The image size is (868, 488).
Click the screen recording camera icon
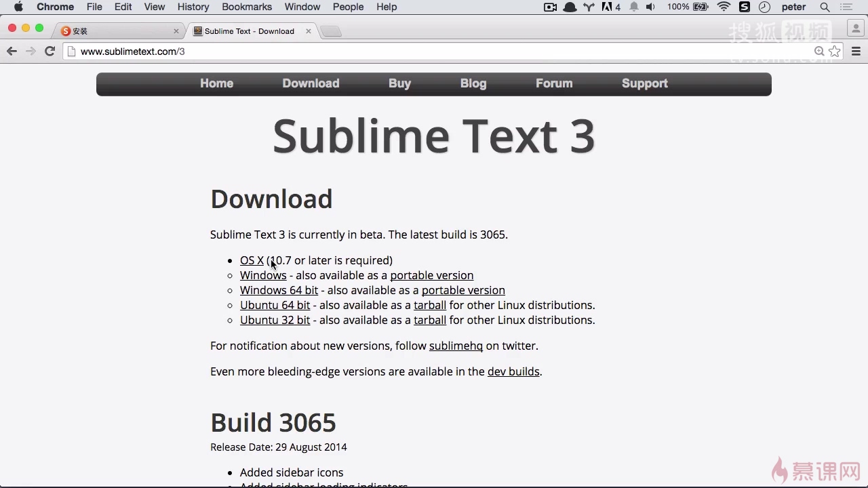(551, 7)
